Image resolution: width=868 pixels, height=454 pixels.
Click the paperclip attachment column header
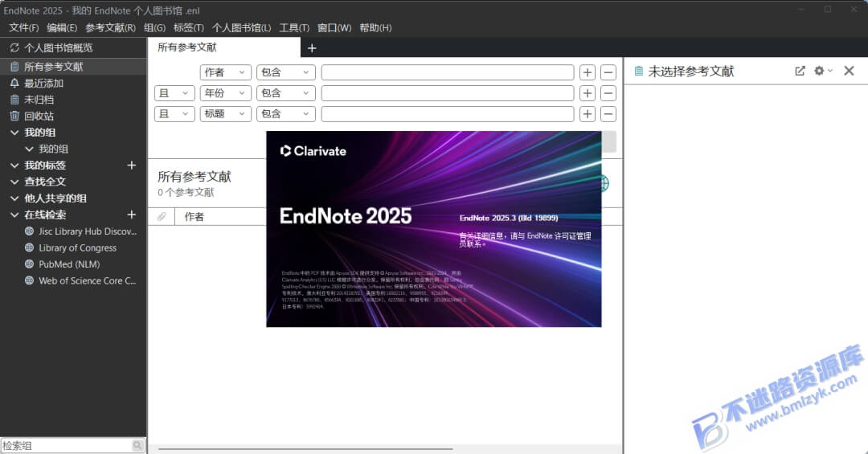click(x=161, y=216)
